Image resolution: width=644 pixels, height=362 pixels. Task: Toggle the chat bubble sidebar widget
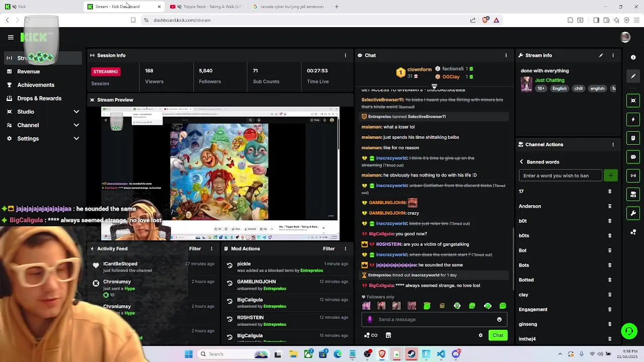633,157
